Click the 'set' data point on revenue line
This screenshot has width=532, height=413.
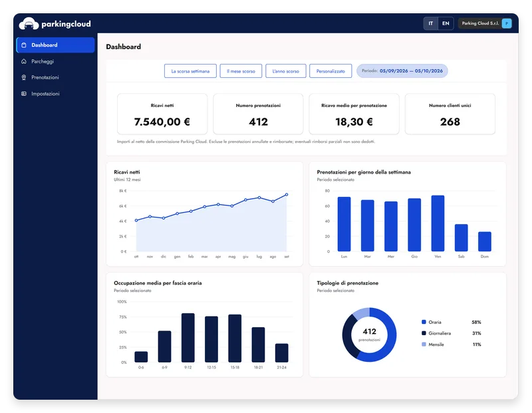(x=287, y=194)
